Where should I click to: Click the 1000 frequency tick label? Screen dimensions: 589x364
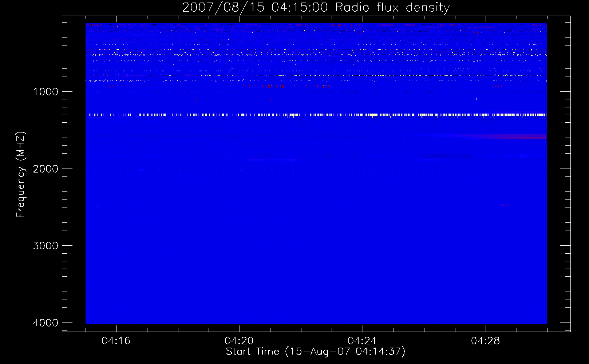[46, 92]
